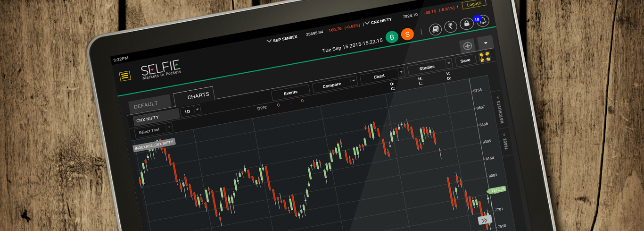This screenshot has height=231, width=644.
Task: Click the 8607 price axis label
Action: 480,108
